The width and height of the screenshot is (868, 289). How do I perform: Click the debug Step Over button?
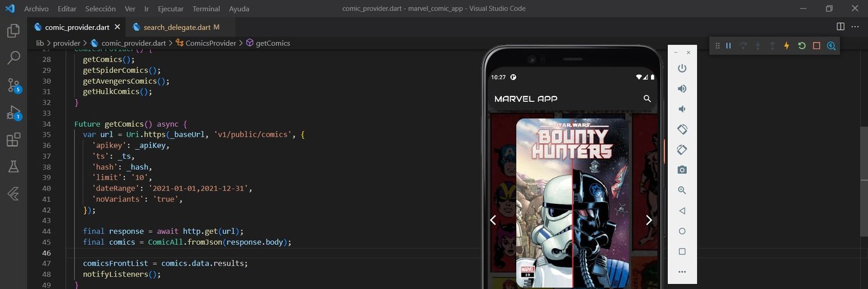tap(743, 46)
